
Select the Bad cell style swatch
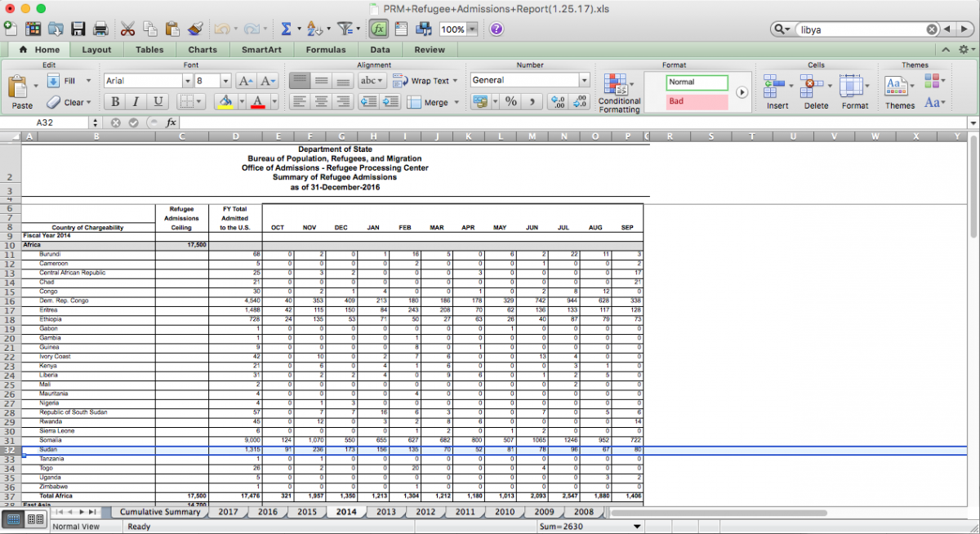coord(697,102)
